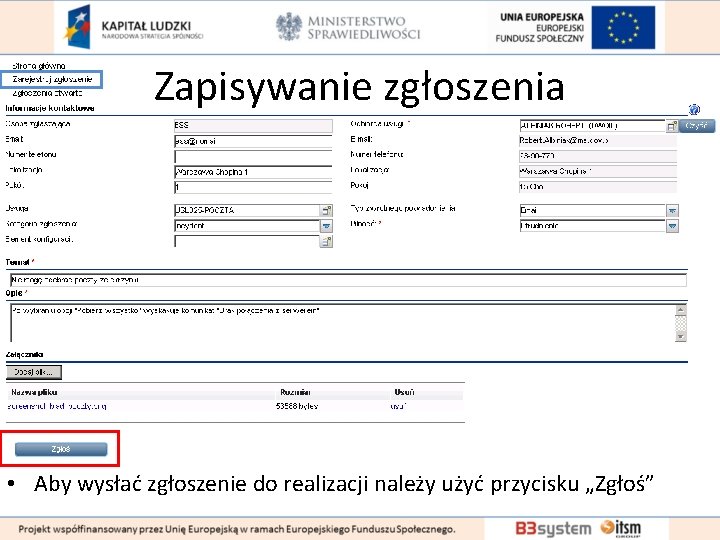Select the Zarejestruj zgłoszenie menu item

point(52,79)
